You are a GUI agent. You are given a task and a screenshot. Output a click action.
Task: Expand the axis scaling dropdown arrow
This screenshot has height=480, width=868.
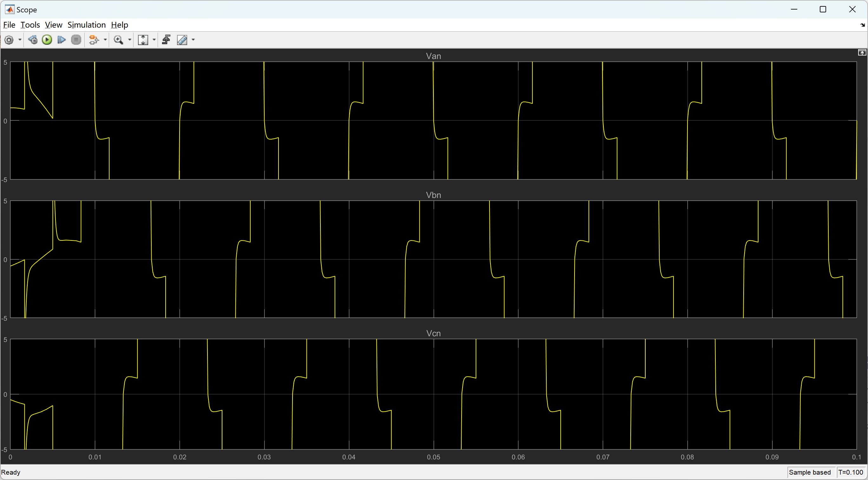[154, 40]
